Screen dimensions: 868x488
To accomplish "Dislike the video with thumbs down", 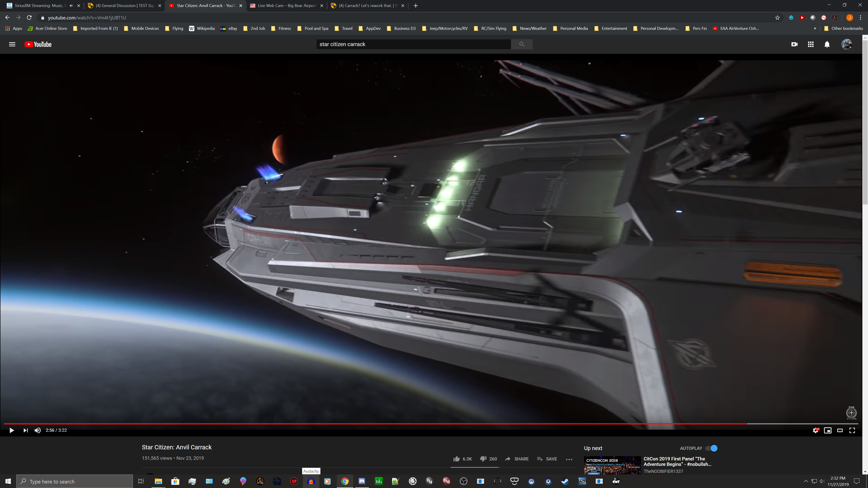I will (483, 459).
